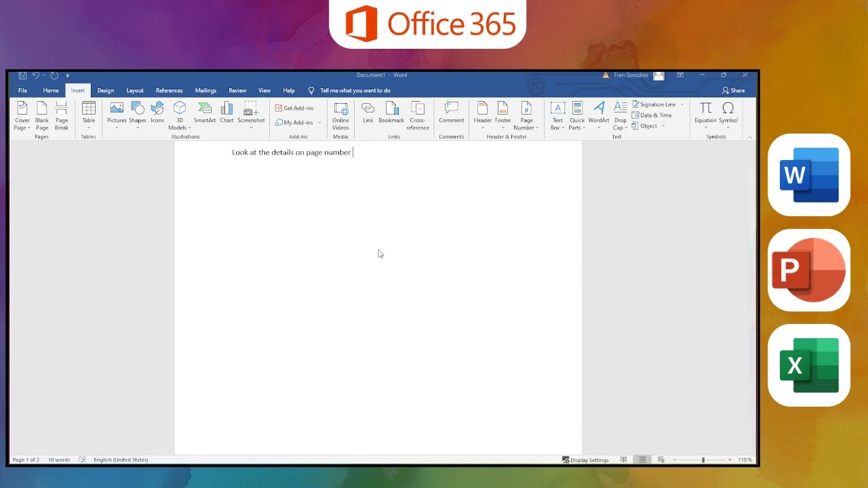Select the Review tab
The image size is (868, 488).
237,90
